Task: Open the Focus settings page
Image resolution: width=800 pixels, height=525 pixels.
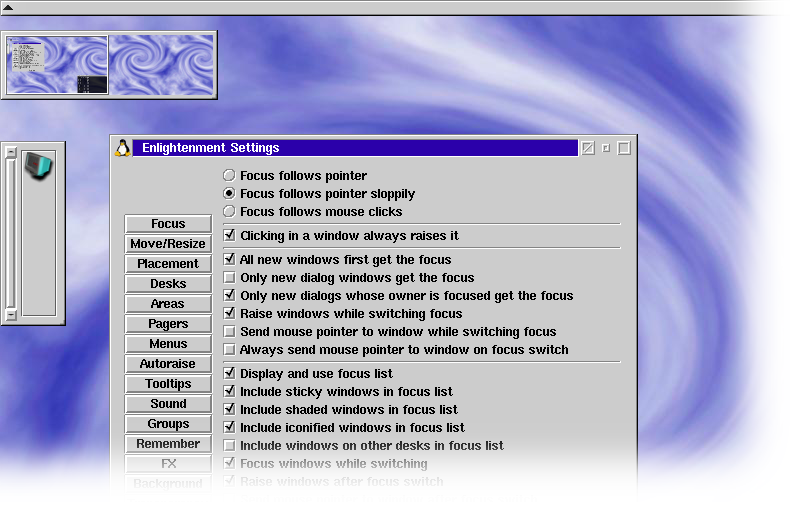Action: [x=168, y=223]
